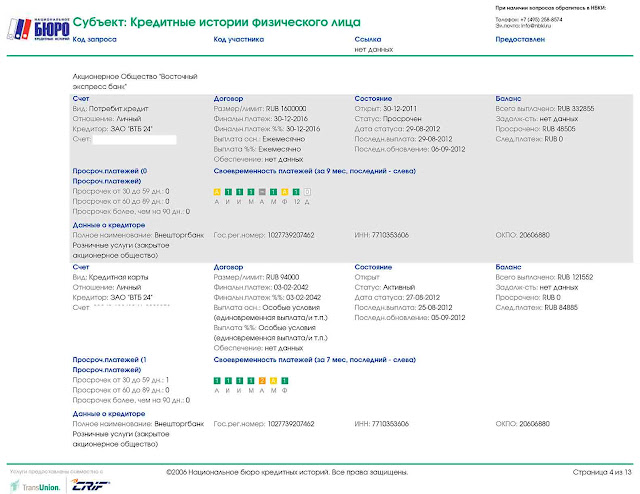The width and height of the screenshot is (640, 494).
Task: Select the gray dash payment square
Action: (262, 192)
